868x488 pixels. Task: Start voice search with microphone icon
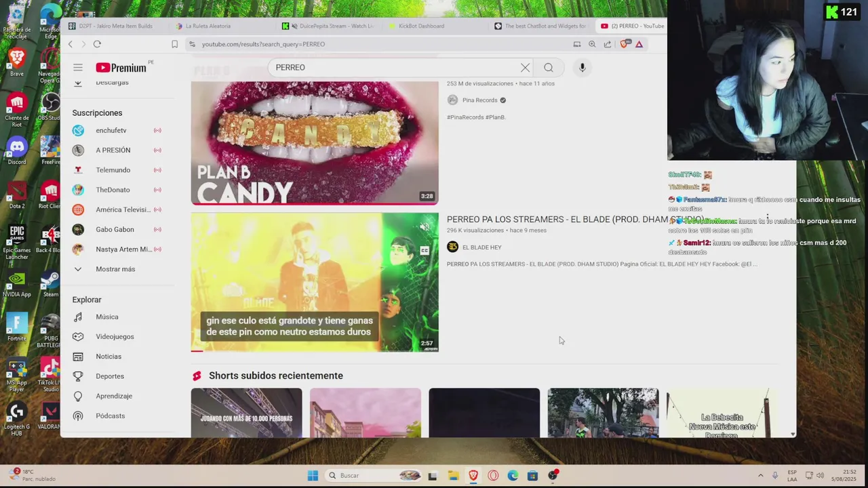[582, 67]
